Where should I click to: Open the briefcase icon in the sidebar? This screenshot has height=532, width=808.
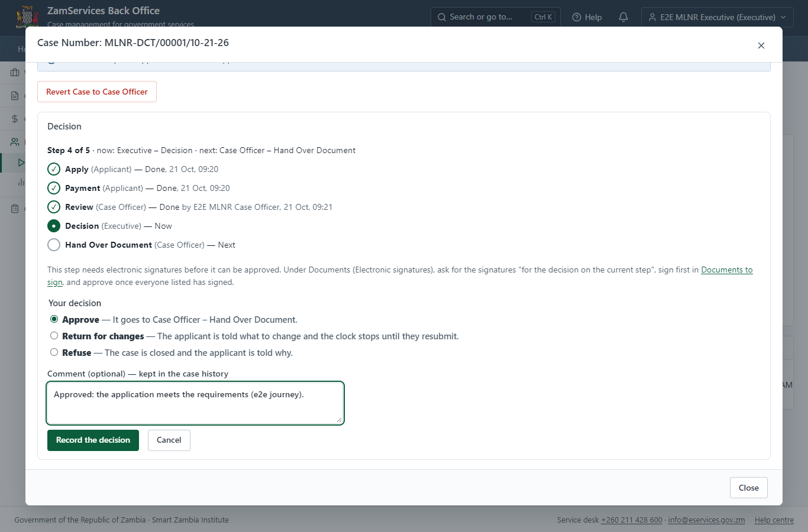pos(15,73)
